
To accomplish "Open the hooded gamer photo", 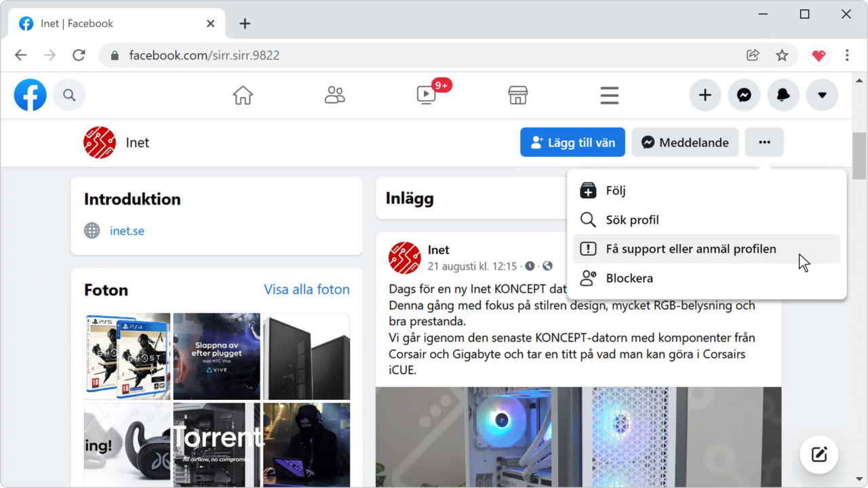I will tap(307, 445).
